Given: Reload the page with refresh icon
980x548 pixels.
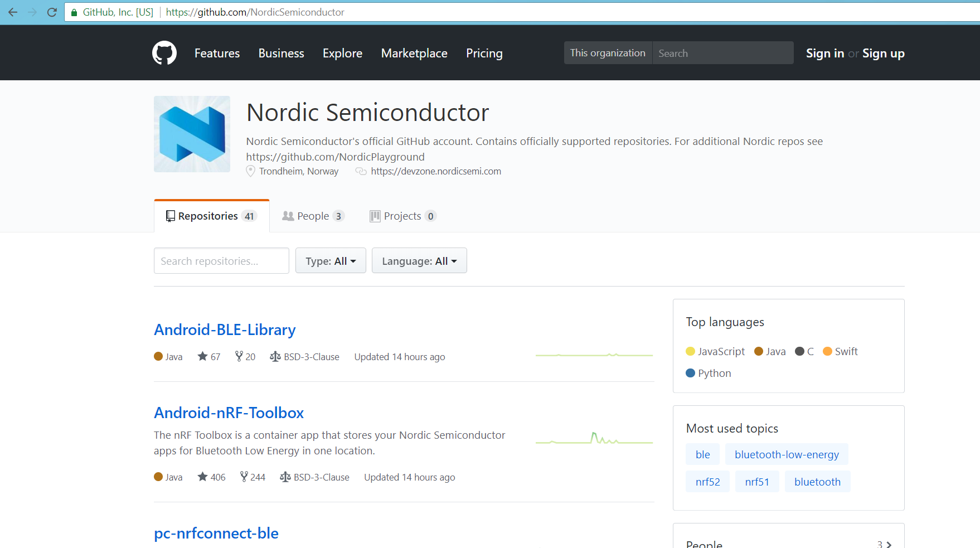Looking at the screenshot, I should 52,12.
